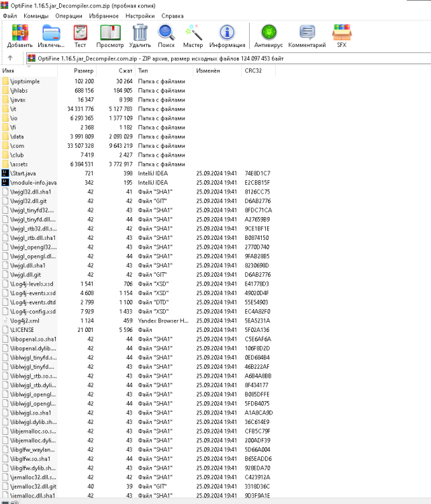Screen dimensions: 431x504
Task: Sort by the Размер column header
Action: click(77, 71)
